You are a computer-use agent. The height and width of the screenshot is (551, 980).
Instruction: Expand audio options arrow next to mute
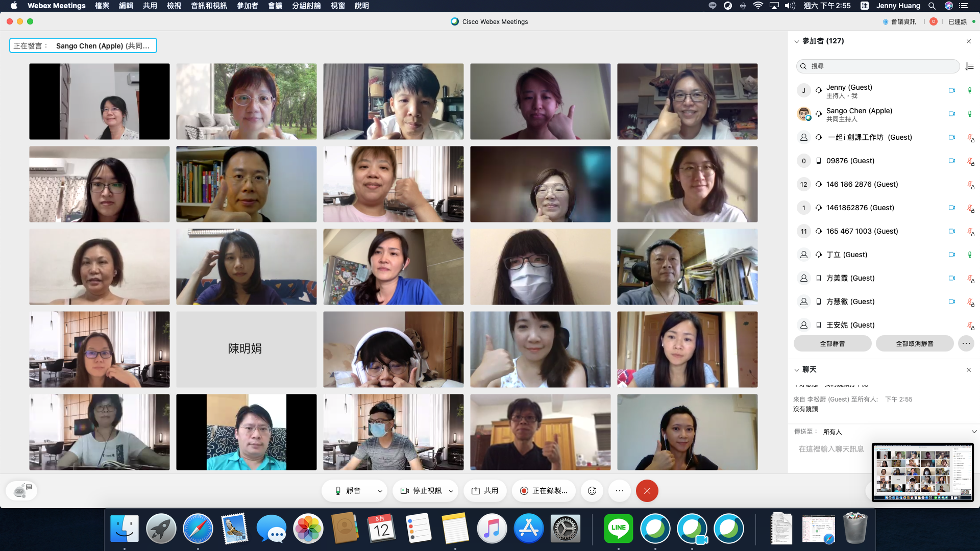[x=380, y=491]
